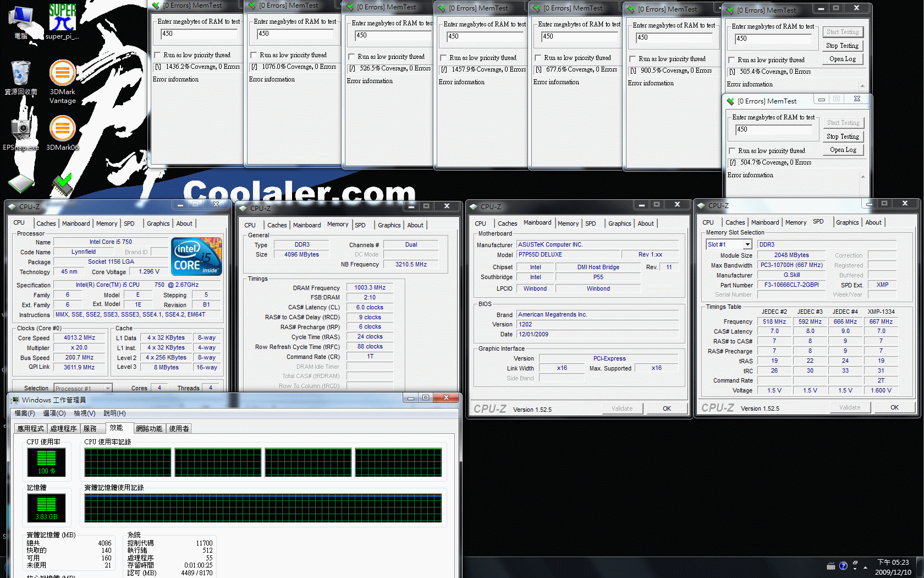Launch the super_pi desktop shortcut

(x=62, y=22)
